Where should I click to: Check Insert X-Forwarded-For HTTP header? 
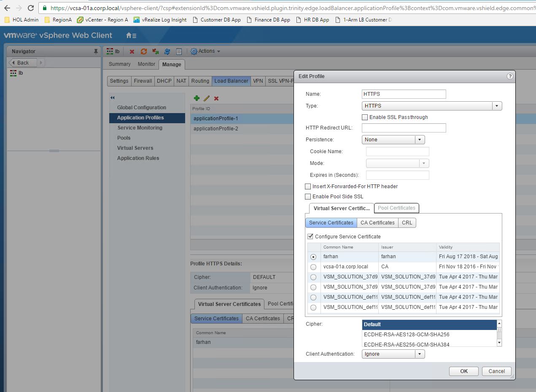[308, 186]
